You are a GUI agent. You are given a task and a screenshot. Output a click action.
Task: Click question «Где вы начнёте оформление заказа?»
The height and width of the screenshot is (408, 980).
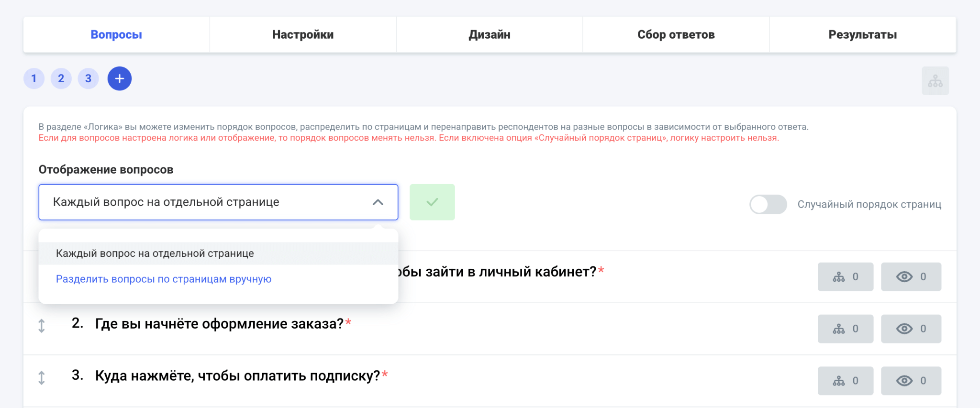click(219, 324)
